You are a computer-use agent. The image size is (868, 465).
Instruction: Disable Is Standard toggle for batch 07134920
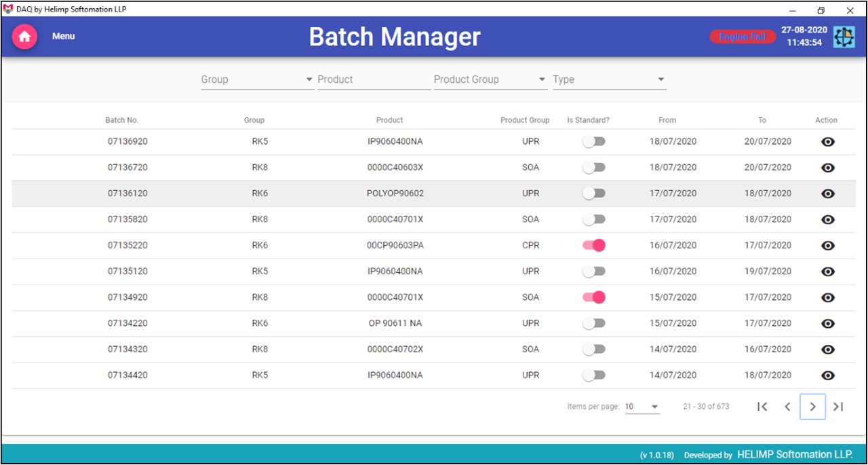pyautogui.click(x=593, y=297)
